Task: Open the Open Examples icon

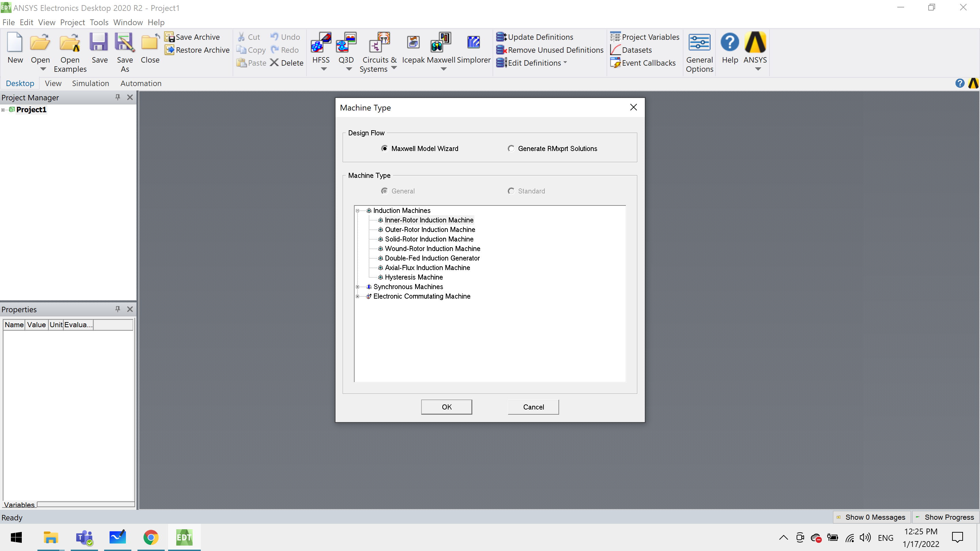Action: pyautogui.click(x=70, y=42)
